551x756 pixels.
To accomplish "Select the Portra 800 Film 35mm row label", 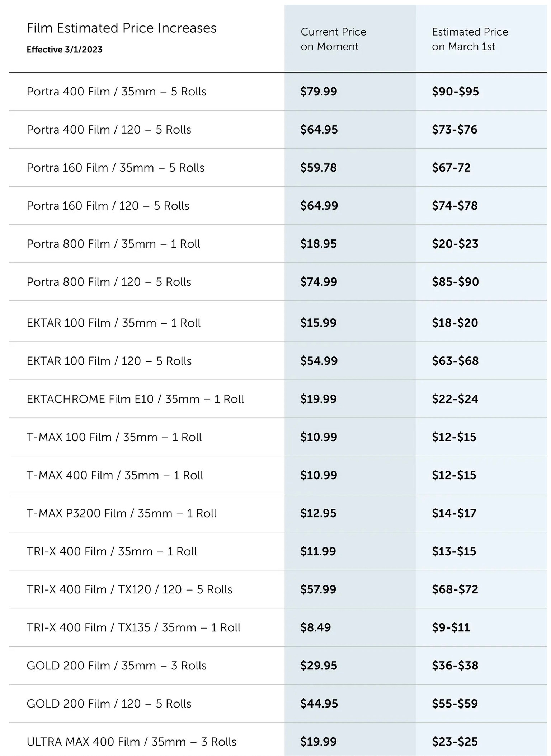I will pos(113,244).
